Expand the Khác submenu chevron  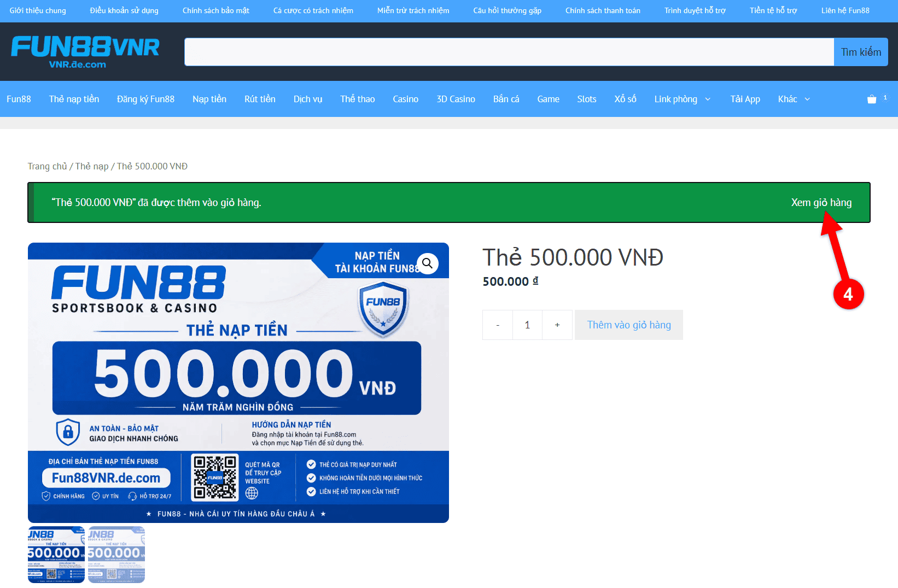(807, 99)
